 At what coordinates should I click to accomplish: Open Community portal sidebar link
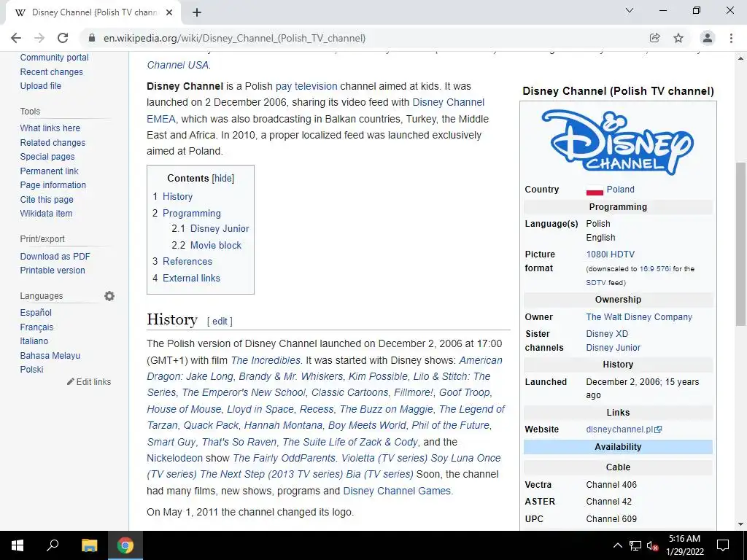(x=54, y=58)
